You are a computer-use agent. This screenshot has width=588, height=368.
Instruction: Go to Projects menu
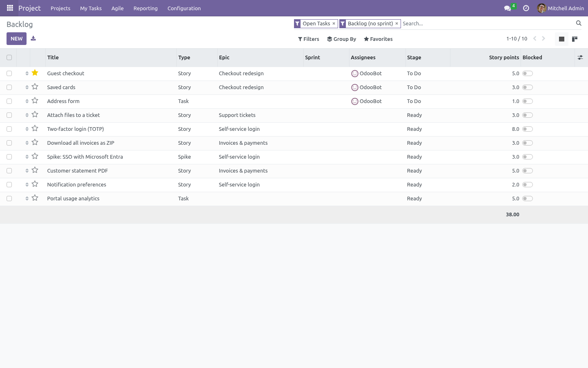[x=60, y=8]
